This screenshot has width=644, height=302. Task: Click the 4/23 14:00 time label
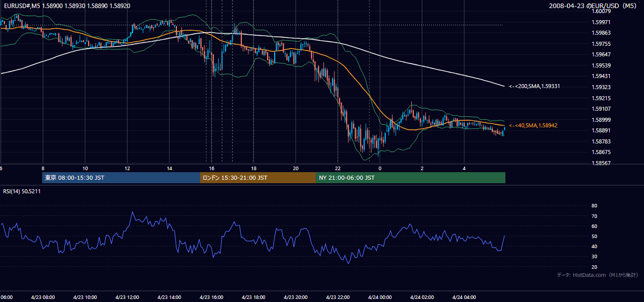pyautogui.click(x=169, y=297)
